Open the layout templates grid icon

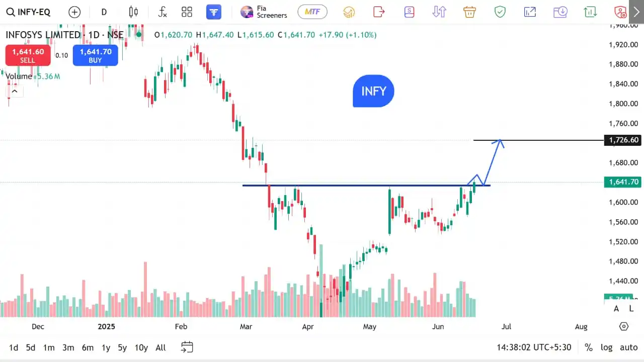tap(187, 12)
